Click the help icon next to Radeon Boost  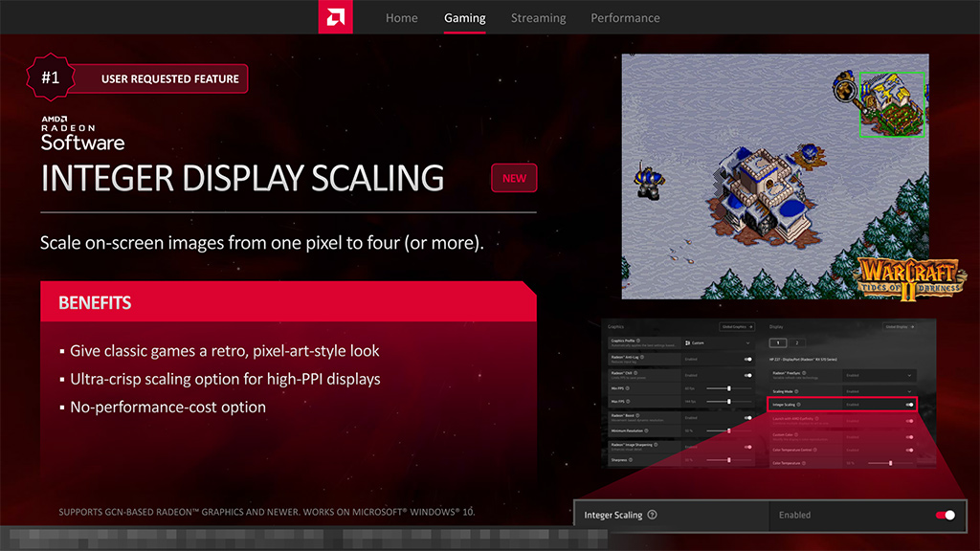click(x=637, y=415)
